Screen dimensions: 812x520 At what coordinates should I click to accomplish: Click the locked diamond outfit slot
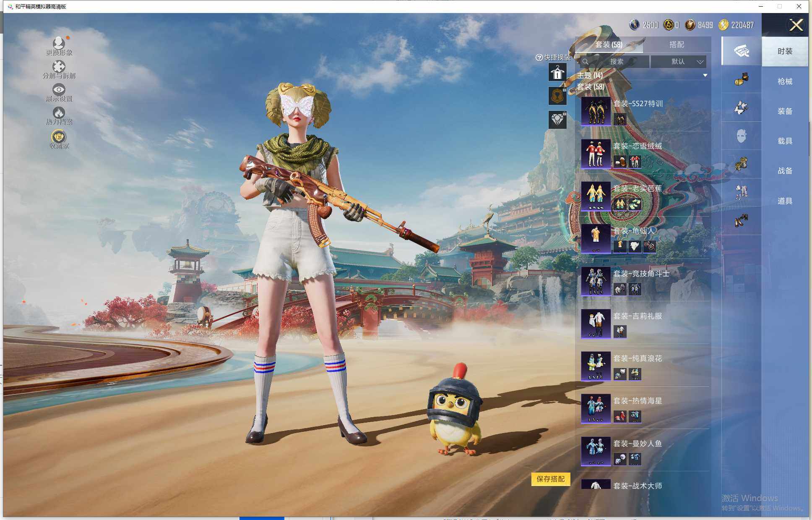[x=557, y=120]
